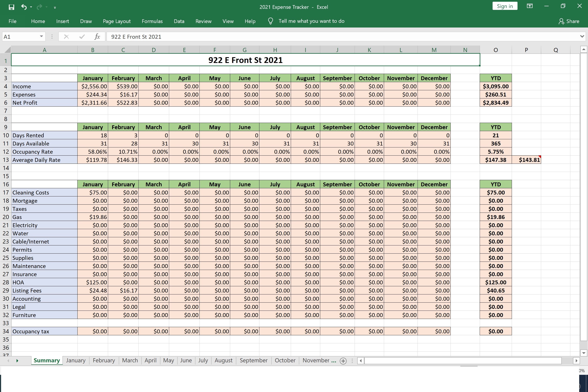The height and width of the screenshot is (392, 588).
Task: Click the Share button
Action: click(x=569, y=21)
